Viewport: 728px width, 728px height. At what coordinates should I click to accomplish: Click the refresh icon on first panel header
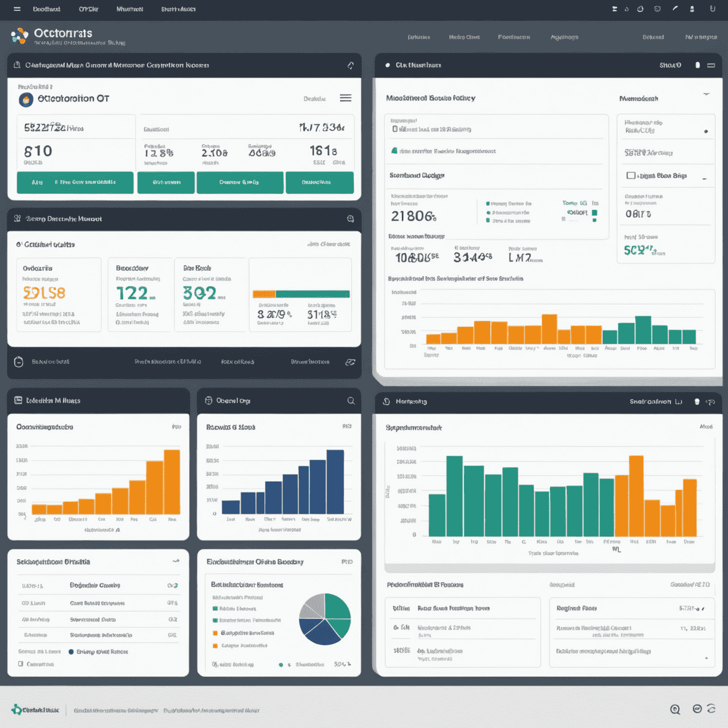[x=350, y=65]
